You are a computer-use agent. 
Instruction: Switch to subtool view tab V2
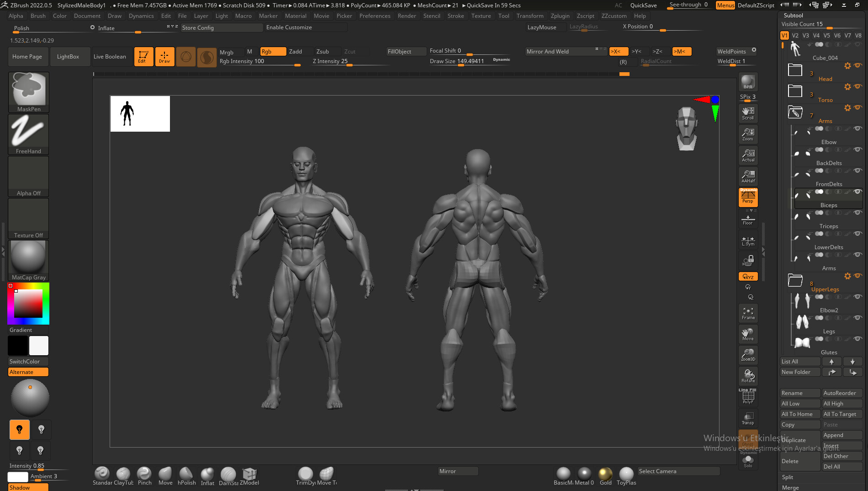point(795,35)
